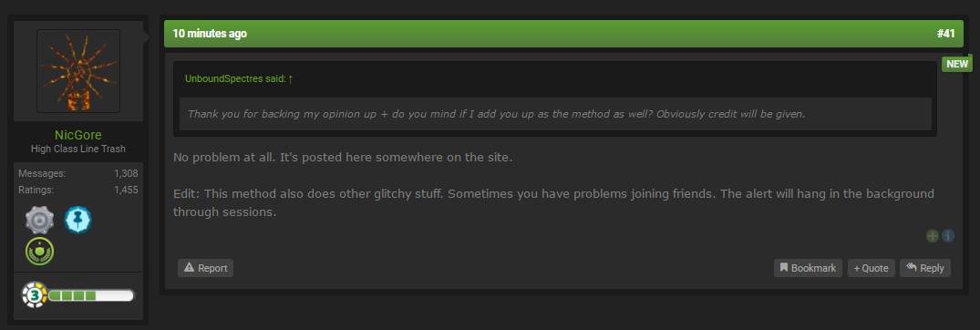Click the NEW post indicator badge

coord(957,64)
